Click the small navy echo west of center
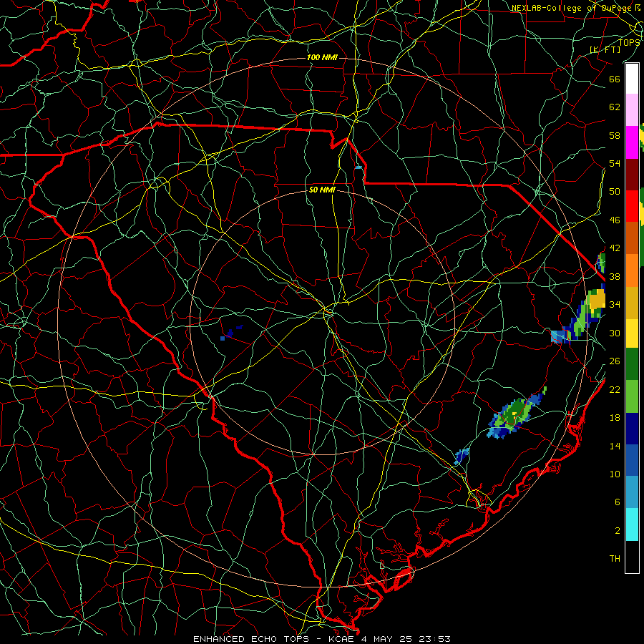The width and height of the screenshot is (644, 644). point(231,333)
